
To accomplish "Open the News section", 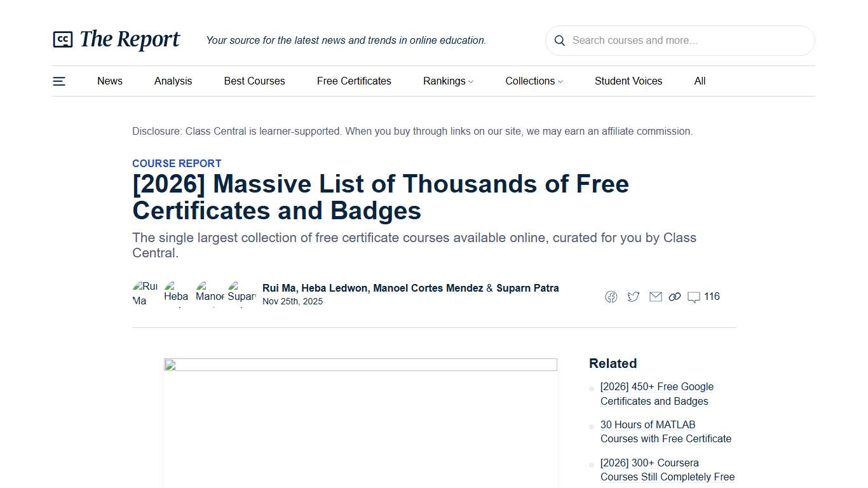I will [x=109, y=81].
